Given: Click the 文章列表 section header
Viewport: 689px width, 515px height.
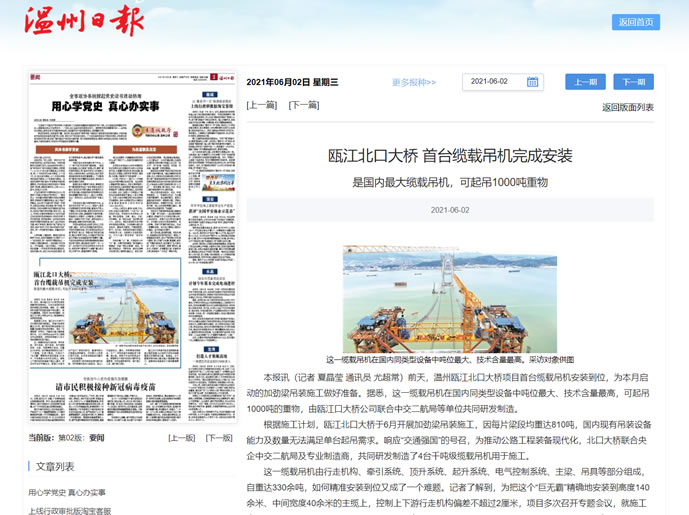Looking at the screenshot, I should pos(55,467).
